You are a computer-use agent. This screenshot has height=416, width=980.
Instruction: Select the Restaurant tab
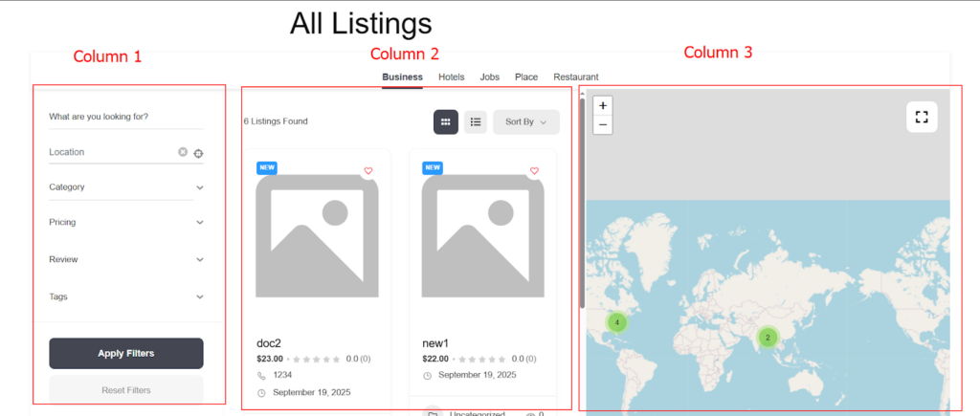(576, 77)
